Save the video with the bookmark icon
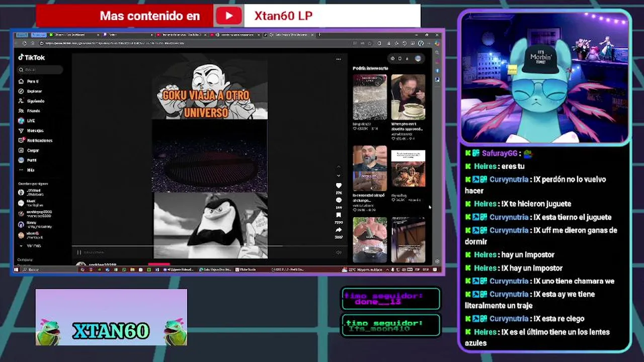Image resolution: width=644 pixels, height=362 pixels. pyautogui.click(x=339, y=215)
